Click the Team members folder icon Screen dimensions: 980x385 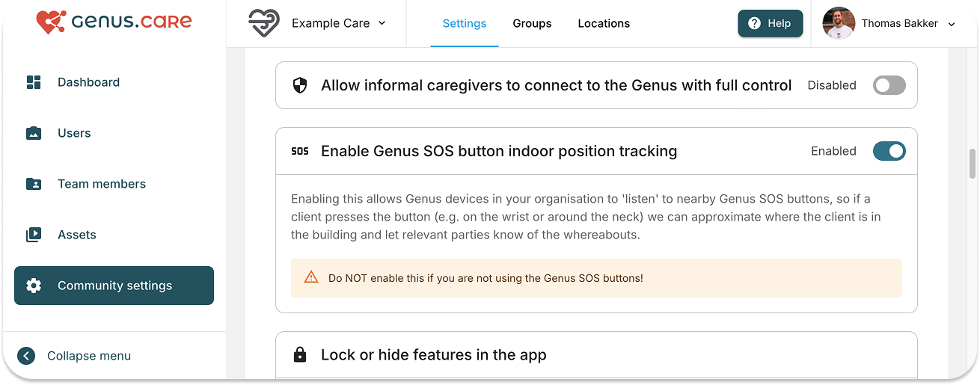34,184
